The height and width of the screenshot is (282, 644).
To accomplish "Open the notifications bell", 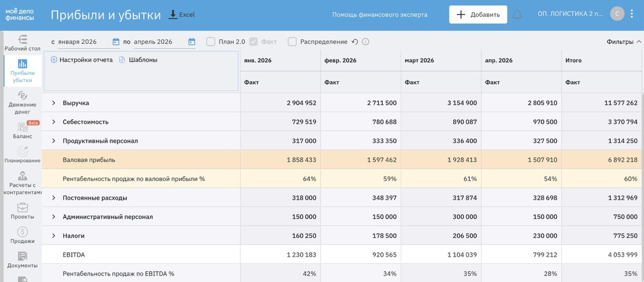I will pos(517,15).
